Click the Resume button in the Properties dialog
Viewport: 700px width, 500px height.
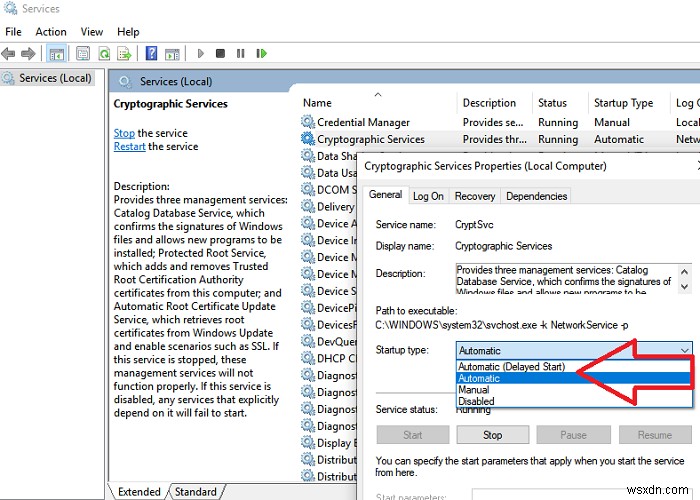pos(654,435)
